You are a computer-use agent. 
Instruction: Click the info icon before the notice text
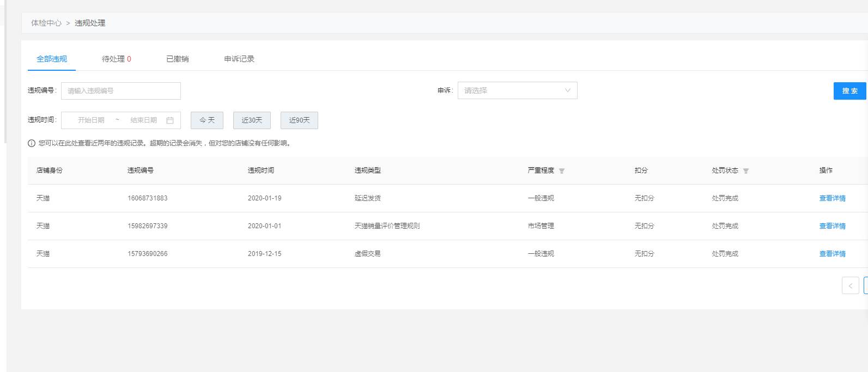32,143
